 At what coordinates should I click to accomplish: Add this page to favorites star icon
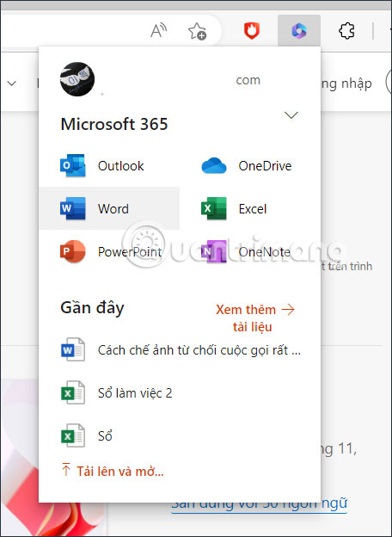coord(197,32)
